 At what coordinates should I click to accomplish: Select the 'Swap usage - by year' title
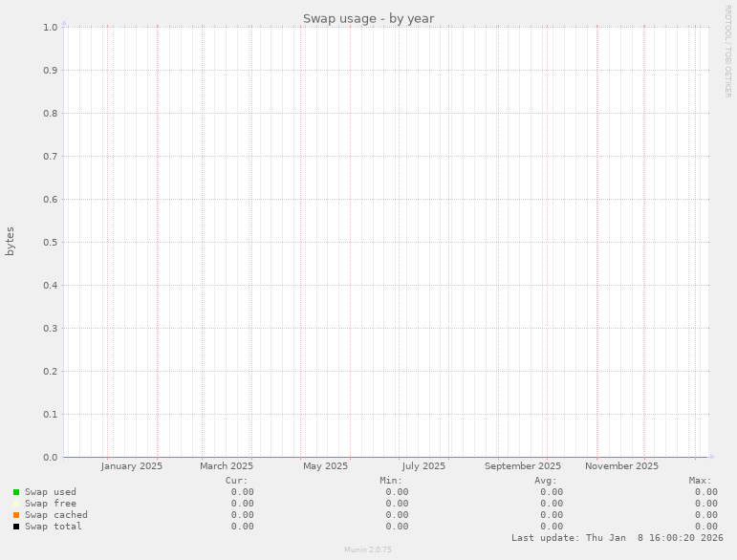tap(369, 19)
